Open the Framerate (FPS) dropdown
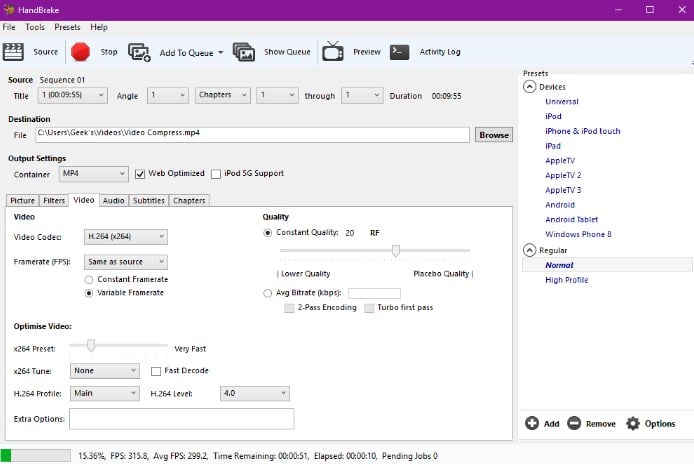The image size is (694, 464). 126,262
